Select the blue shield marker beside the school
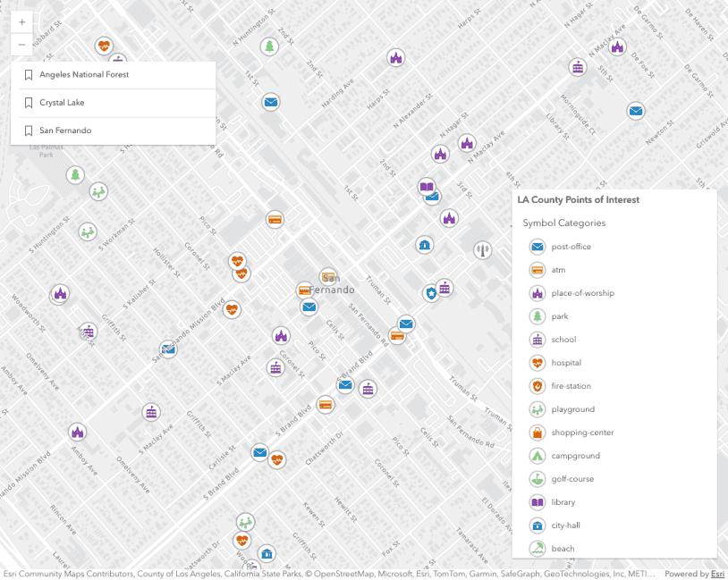Screen dimensions: 728x580 432,292
